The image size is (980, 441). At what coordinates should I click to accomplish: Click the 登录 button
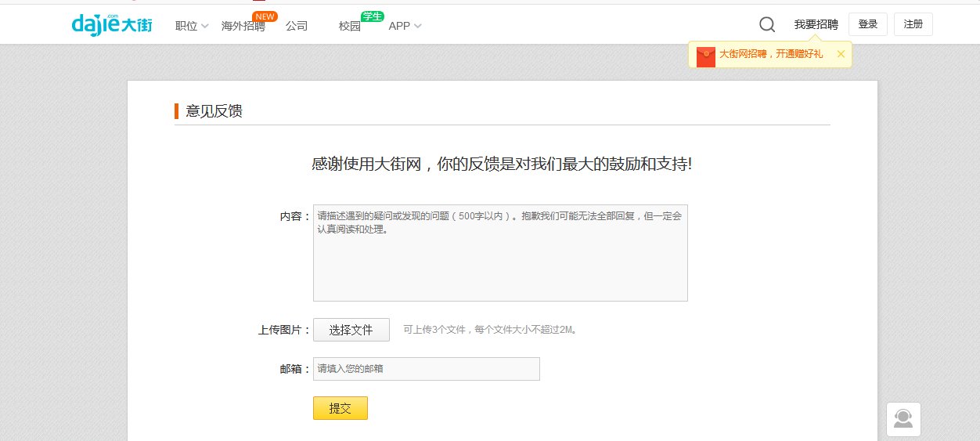coord(868,24)
